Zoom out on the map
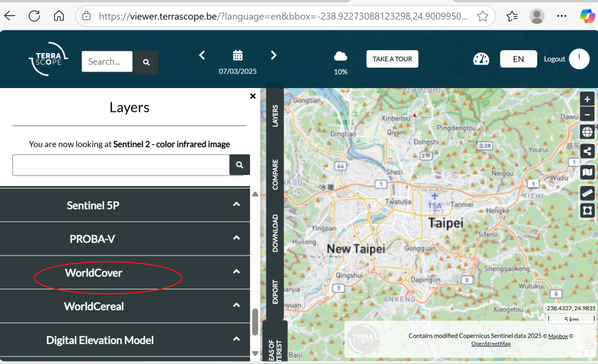The height and width of the screenshot is (364, 598). click(587, 114)
